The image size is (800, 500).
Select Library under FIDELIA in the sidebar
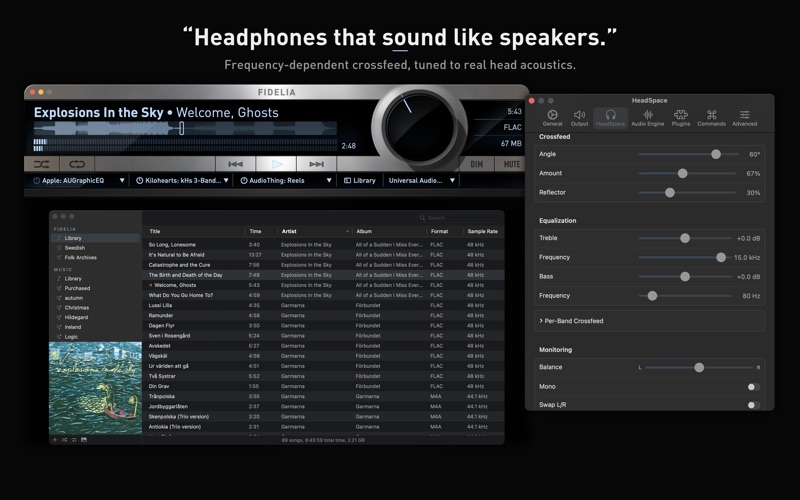click(x=95, y=238)
